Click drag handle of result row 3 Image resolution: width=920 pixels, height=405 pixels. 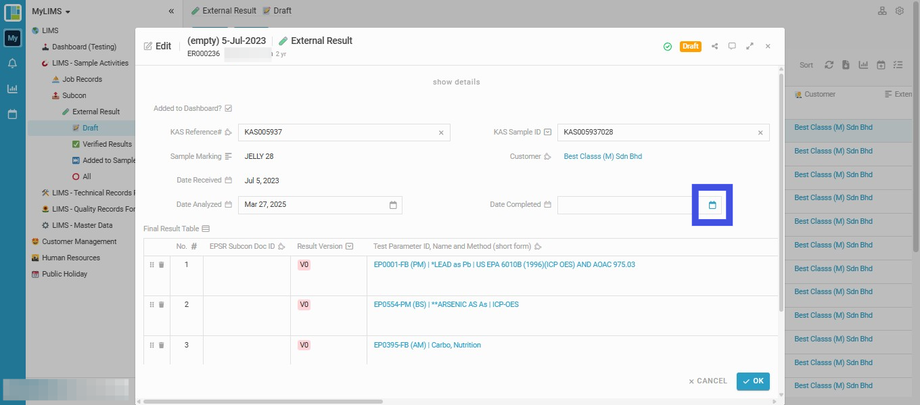click(152, 345)
